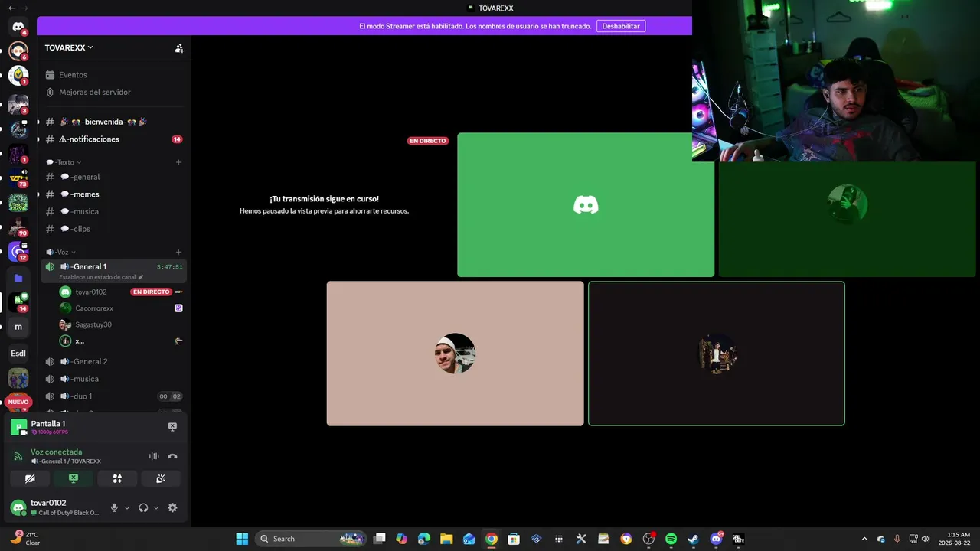This screenshot has height=551, width=980.
Task: Open the notificaciones channel
Action: click(113, 139)
